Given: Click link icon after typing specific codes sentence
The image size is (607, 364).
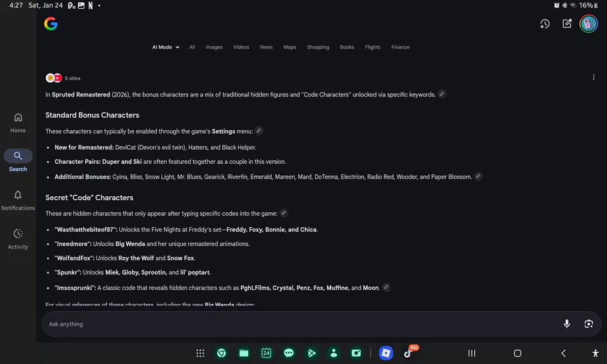Looking at the screenshot, I should coord(283,213).
